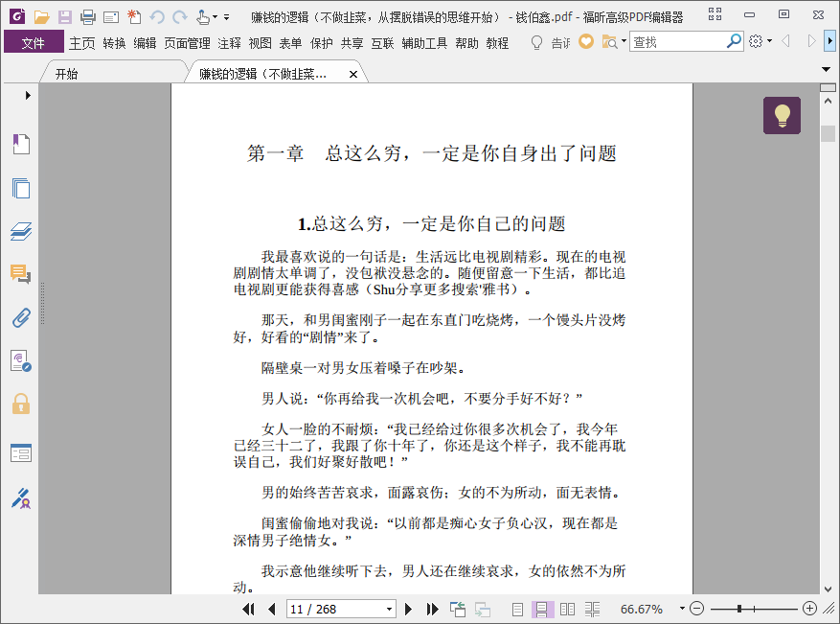Open the 文件 menu
840x624 pixels.
(34, 42)
